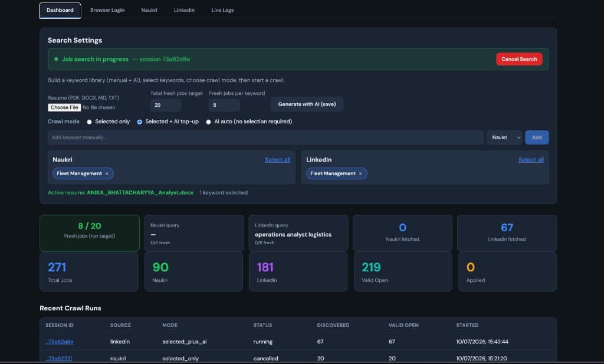Select 'Selected + AI top-up' crawl mode
604x364 pixels.
click(139, 122)
